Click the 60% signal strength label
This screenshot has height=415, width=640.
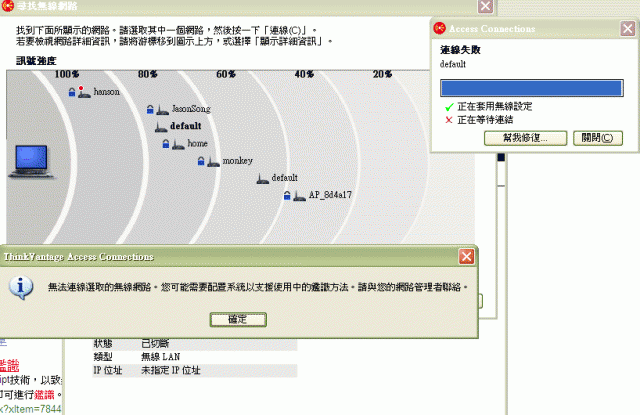click(x=226, y=74)
